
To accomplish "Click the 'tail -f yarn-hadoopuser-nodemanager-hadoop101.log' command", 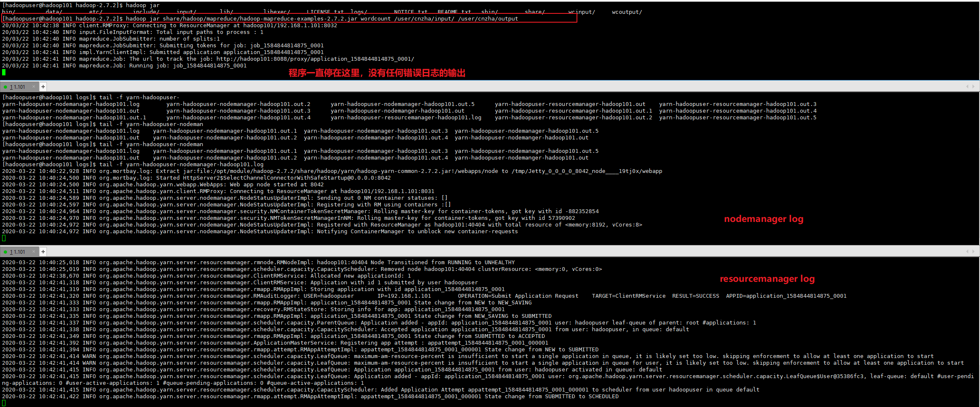I will pos(181,165).
